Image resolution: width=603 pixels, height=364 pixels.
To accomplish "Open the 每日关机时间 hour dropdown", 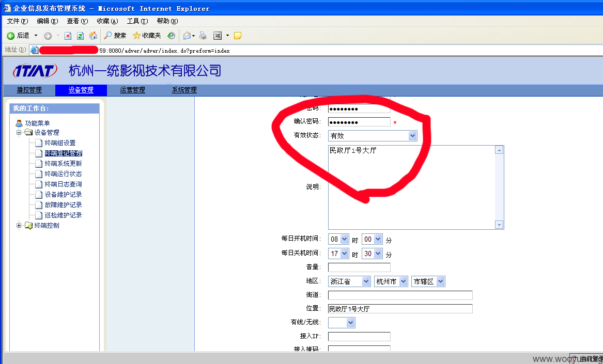I will point(338,254).
